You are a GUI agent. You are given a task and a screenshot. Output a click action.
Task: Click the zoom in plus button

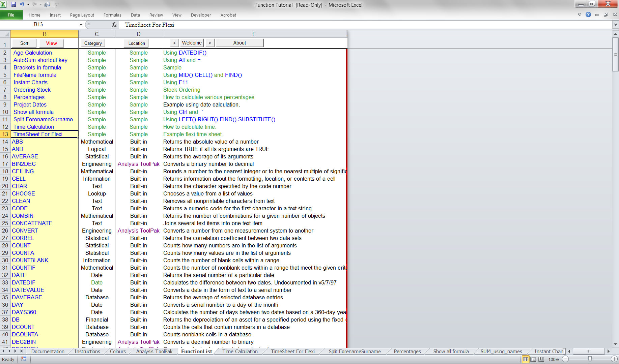[614, 359]
